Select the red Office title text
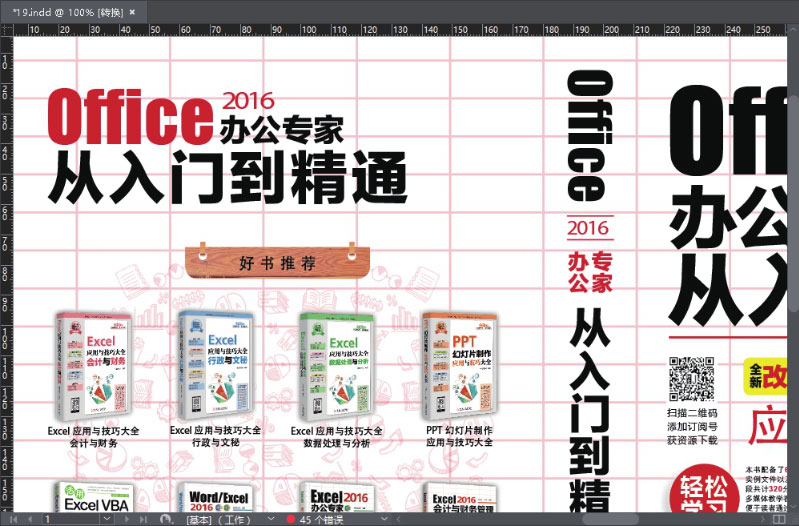Screen dimensions: 799x526 click(x=130, y=117)
